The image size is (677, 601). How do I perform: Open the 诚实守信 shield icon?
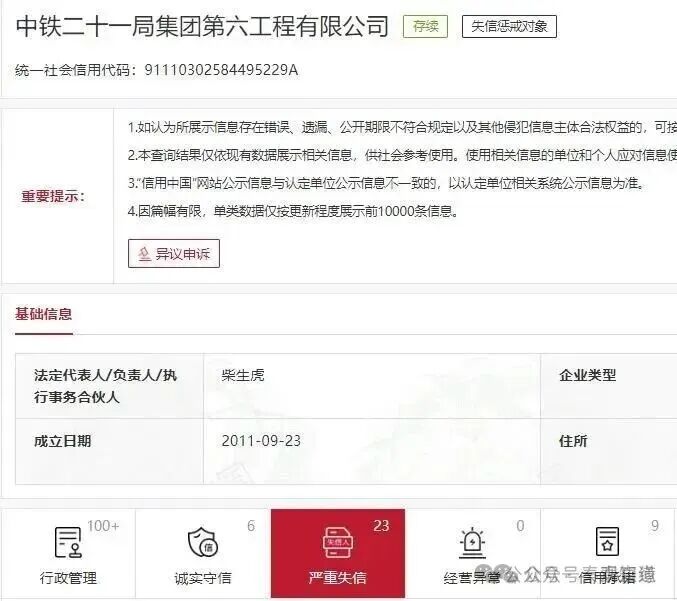202,541
